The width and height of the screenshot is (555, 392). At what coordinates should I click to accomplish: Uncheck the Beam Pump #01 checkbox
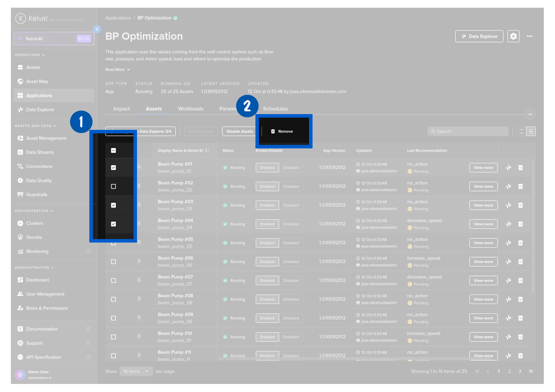point(114,168)
